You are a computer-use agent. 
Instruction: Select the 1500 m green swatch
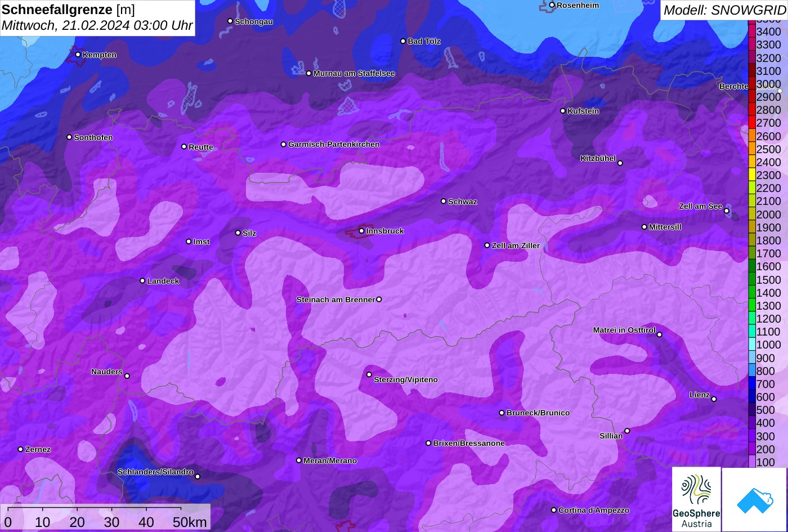[x=751, y=279]
